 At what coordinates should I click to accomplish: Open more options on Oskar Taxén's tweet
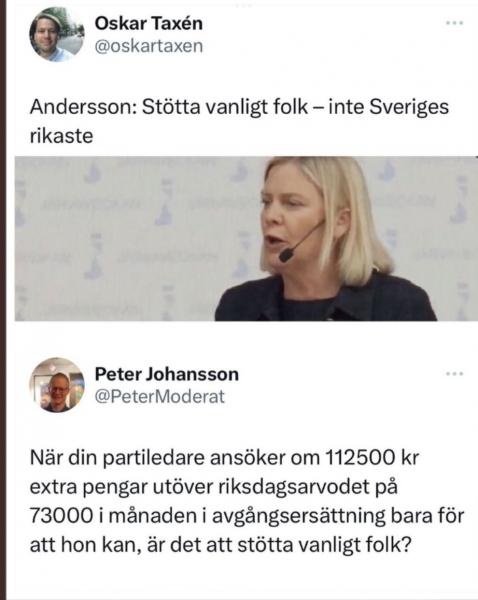point(455,23)
